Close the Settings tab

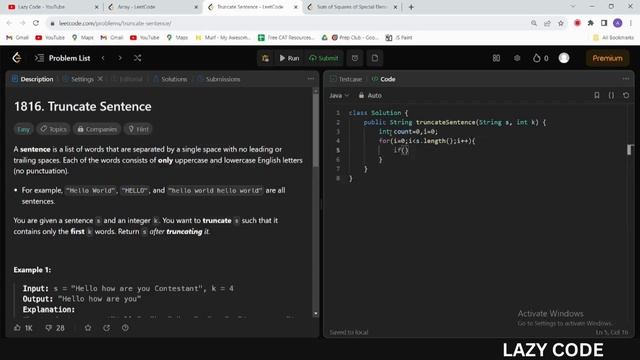coord(100,79)
